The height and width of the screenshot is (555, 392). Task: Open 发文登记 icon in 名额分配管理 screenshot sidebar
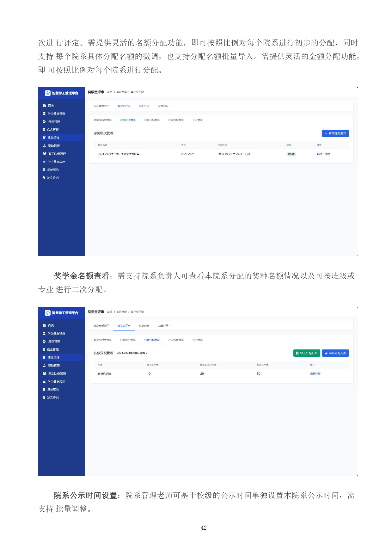pos(44,398)
